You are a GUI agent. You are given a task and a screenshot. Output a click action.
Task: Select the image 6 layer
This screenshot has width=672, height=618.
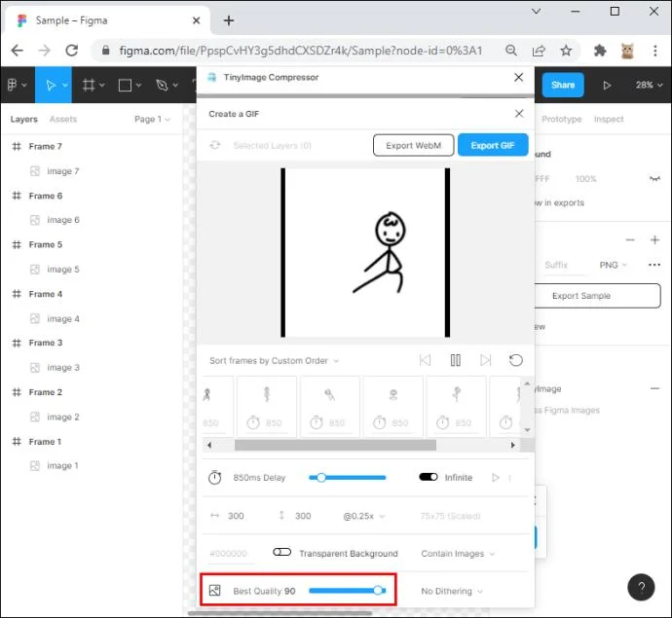[62, 220]
